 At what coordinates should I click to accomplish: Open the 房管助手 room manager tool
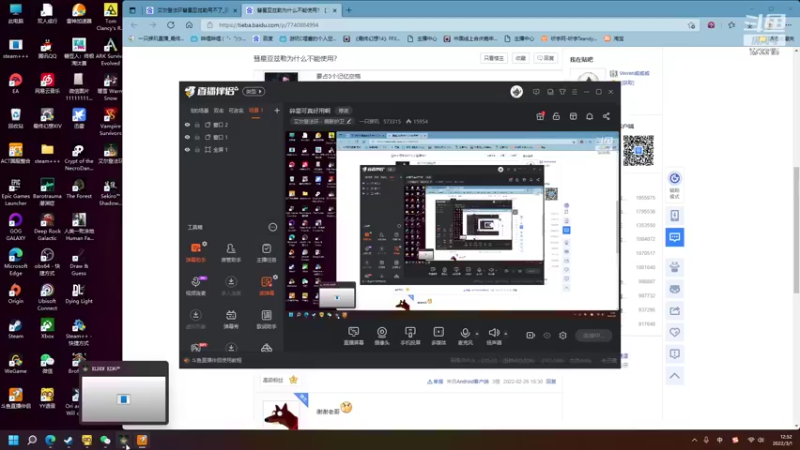231,253
